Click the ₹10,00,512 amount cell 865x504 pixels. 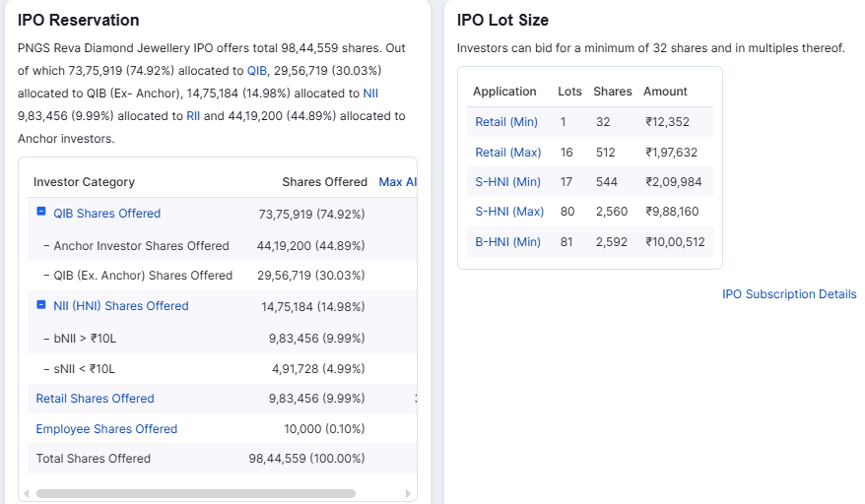click(675, 242)
